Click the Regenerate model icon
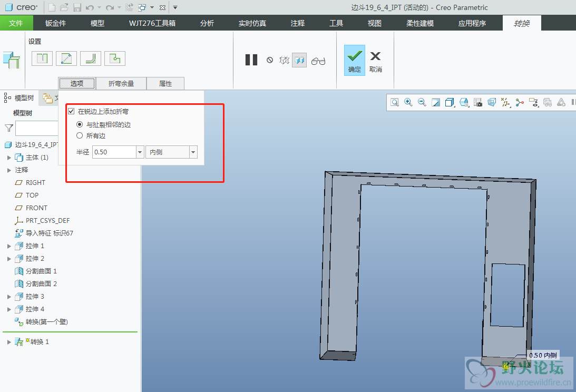The width and height of the screenshot is (576, 392). (129, 7)
